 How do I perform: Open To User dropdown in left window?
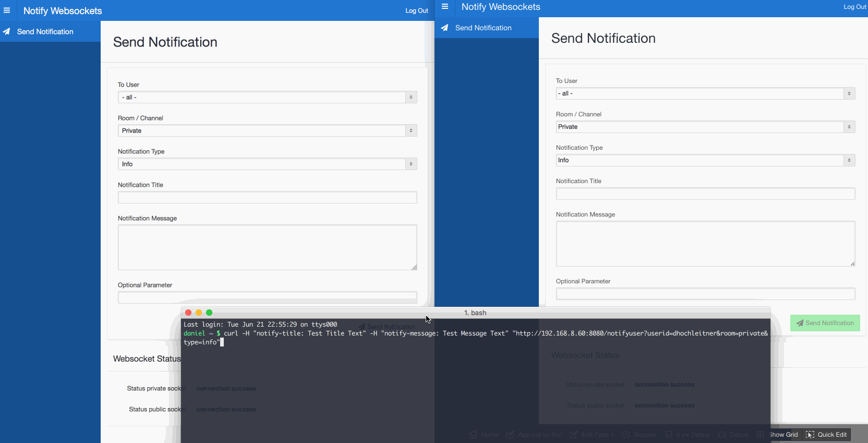(x=268, y=97)
